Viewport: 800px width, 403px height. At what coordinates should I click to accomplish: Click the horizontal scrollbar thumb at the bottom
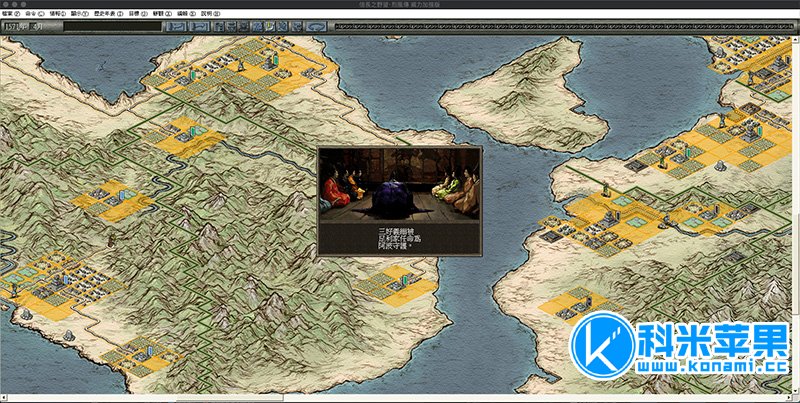(x=230, y=397)
